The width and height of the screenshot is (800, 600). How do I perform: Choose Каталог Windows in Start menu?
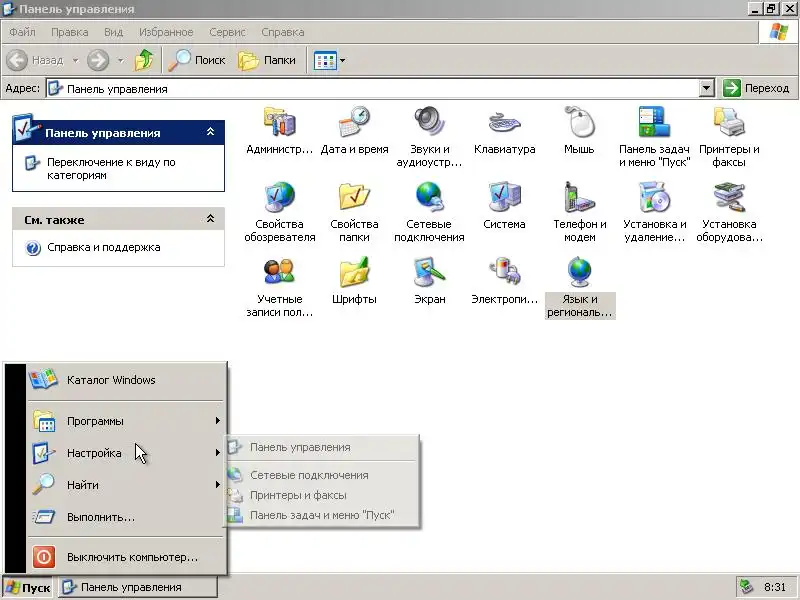[x=126, y=380]
